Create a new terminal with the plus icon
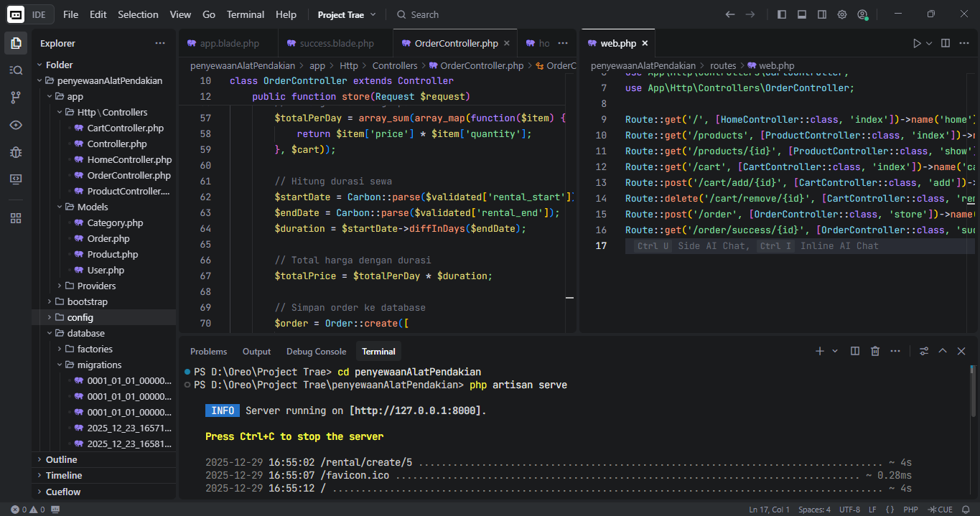The height and width of the screenshot is (516, 980). tap(818, 351)
